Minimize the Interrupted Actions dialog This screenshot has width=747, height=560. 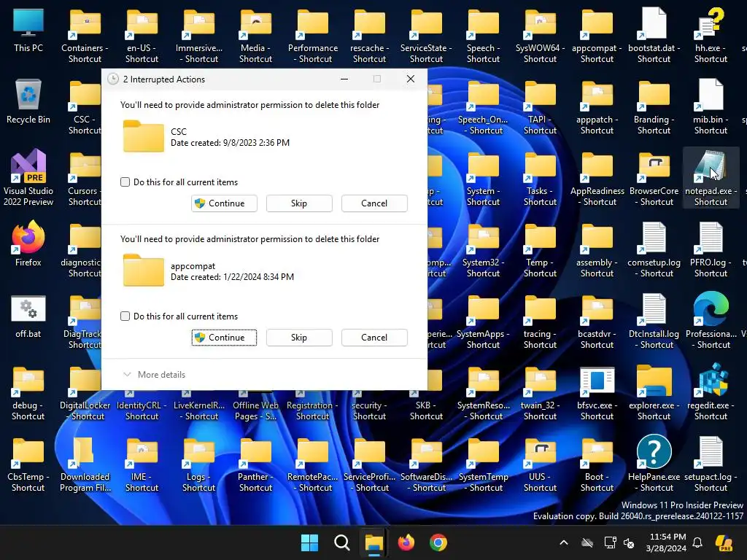344,79
